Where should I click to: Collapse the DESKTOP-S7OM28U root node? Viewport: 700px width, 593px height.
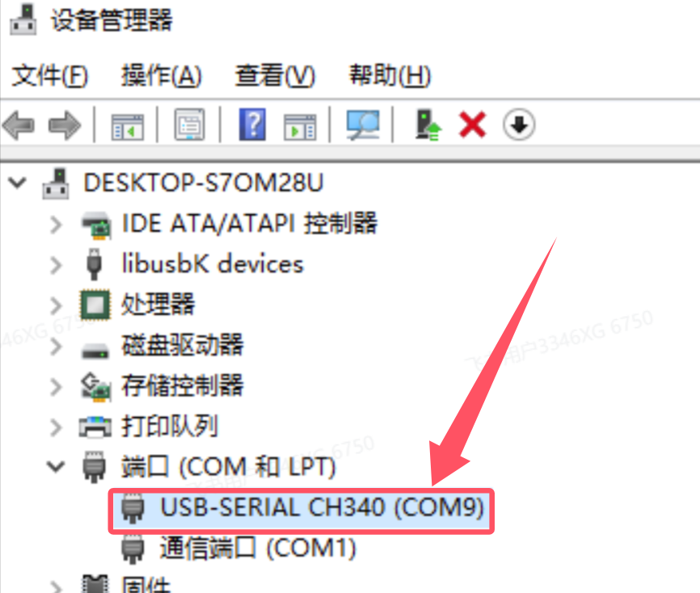[18, 183]
